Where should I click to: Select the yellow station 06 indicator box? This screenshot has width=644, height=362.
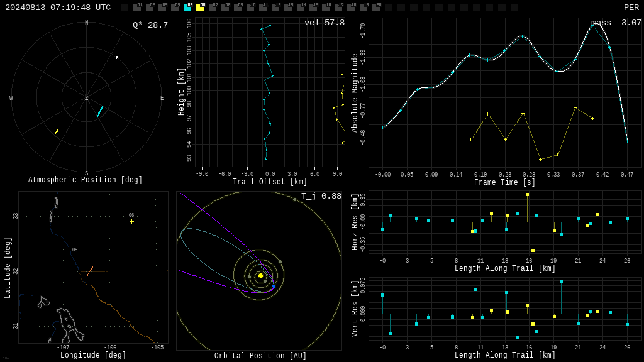tap(200, 8)
